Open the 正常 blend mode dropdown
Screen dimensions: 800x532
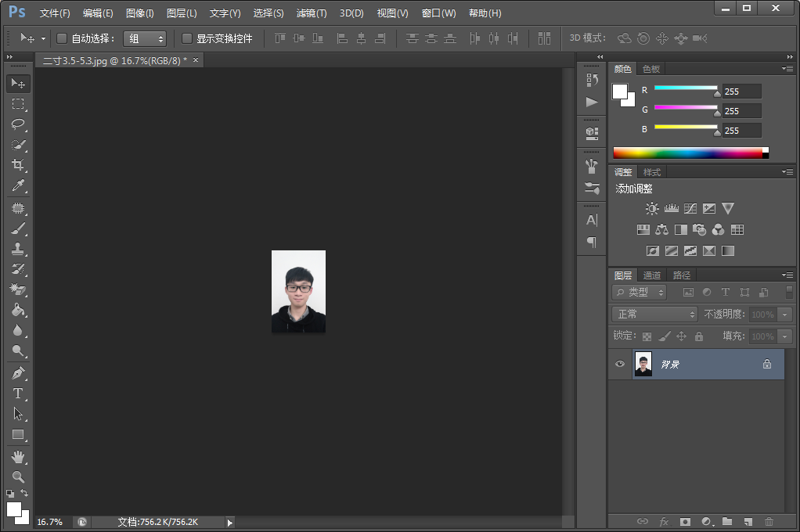654,315
